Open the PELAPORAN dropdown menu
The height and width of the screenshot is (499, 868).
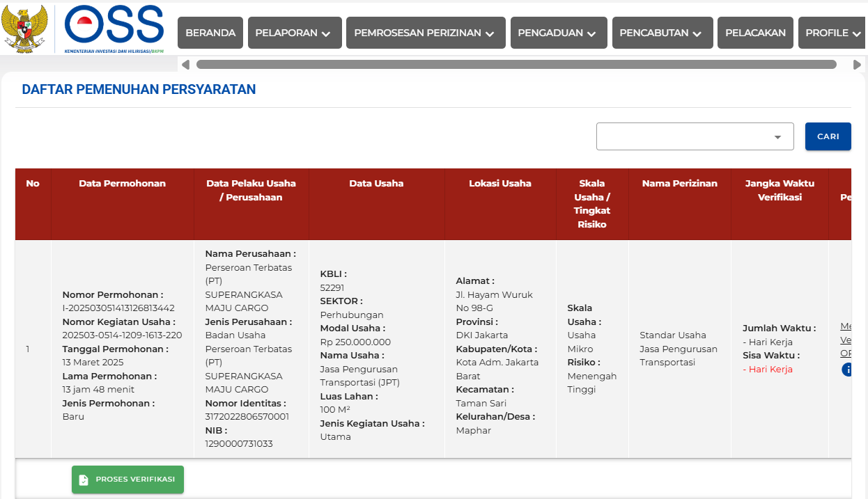coord(295,33)
